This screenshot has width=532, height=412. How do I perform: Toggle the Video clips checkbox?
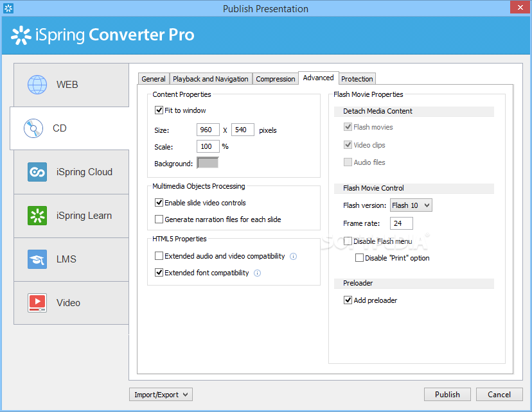348,144
